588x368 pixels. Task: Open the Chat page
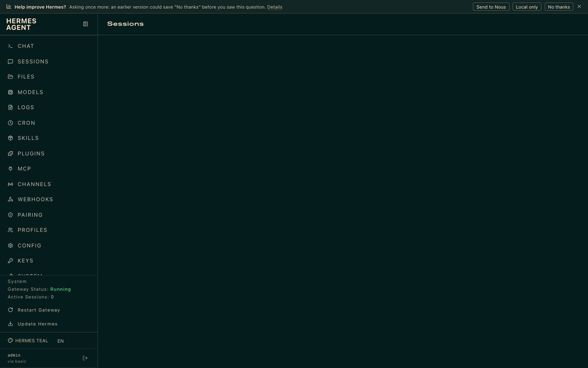tap(49, 46)
